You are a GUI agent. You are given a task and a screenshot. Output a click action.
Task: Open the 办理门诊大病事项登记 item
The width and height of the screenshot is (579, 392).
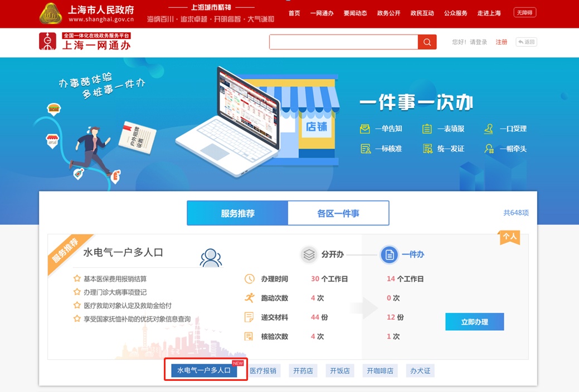point(115,292)
